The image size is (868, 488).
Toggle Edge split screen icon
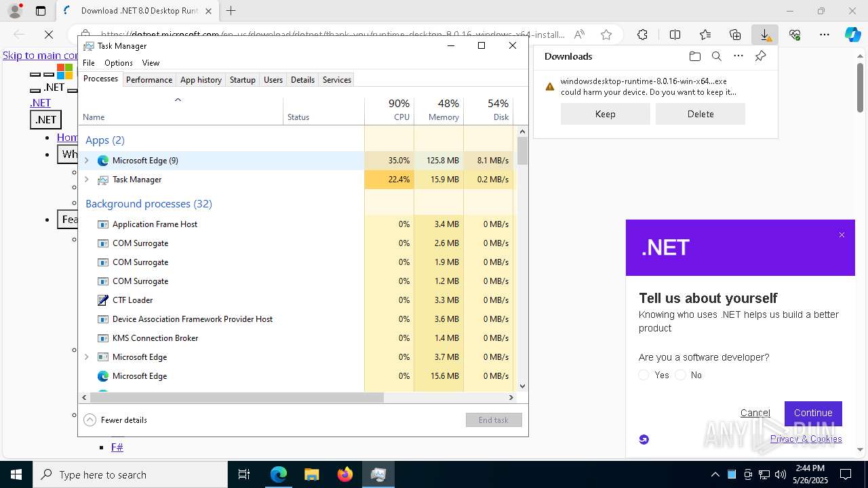click(675, 35)
